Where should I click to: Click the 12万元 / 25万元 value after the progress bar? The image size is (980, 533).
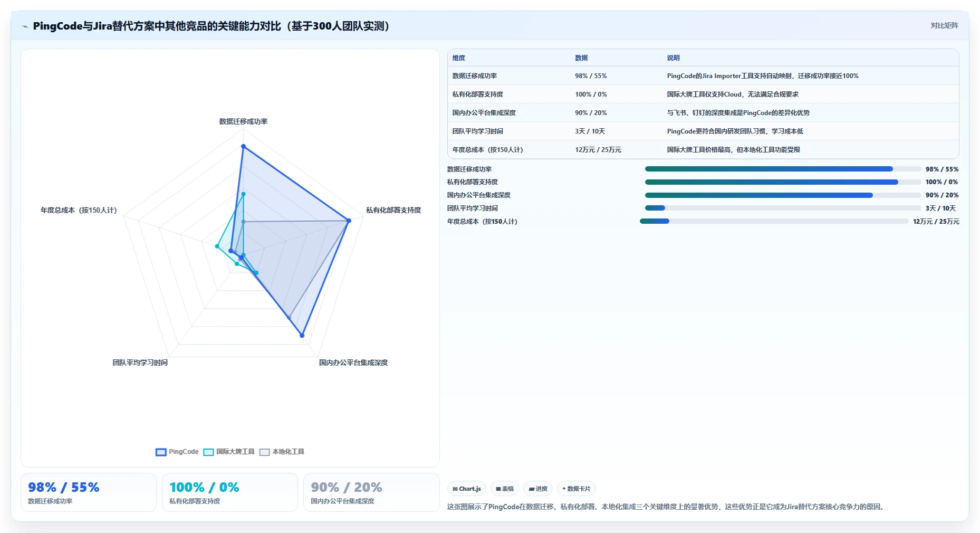coord(936,222)
